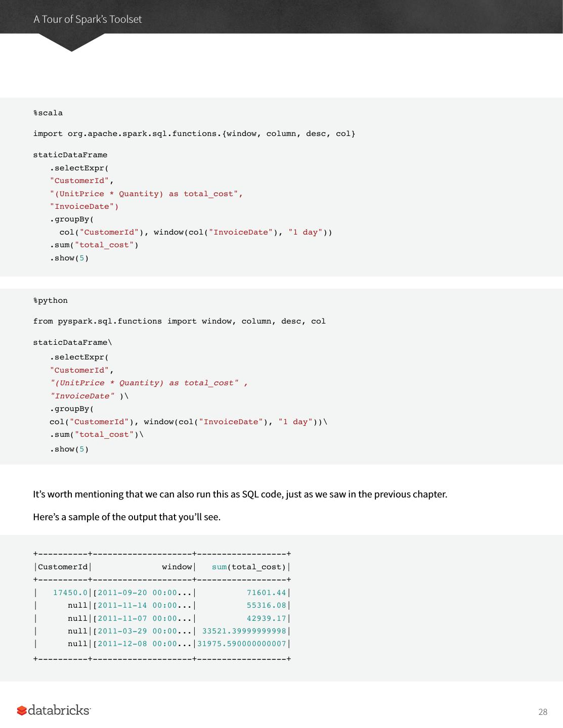
Task: Click "Here's a sample of the output" text
Action: click(x=126, y=517)
